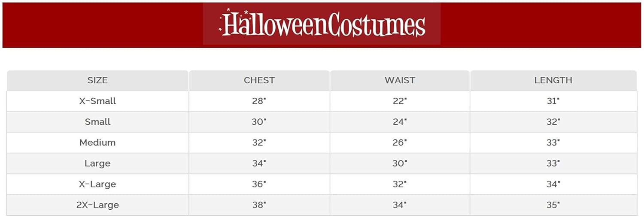Click the 24" waist value for Small
This screenshot has height=217, width=644.
399,122
